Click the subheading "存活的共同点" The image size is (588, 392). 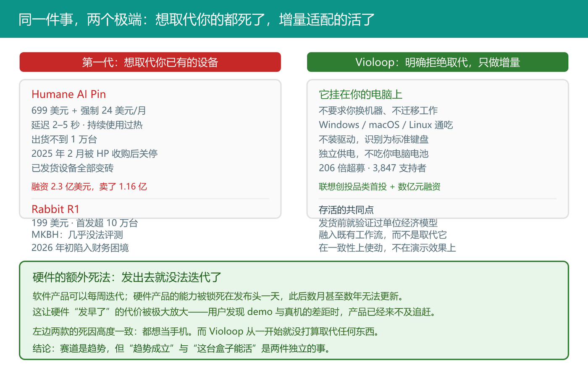pos(346,210)
